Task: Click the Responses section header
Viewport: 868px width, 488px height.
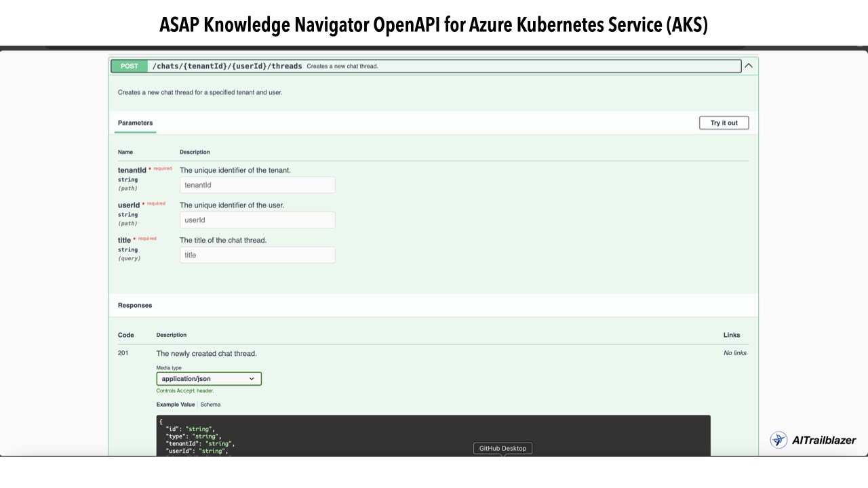Action: click(x=135, y=305)
